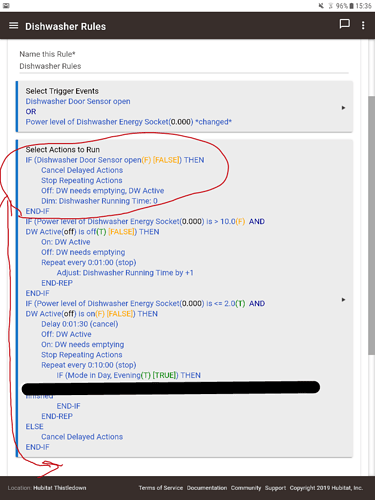Screen dimensions: 375x500
Task: Expand the Select Actions to Run arrow
Action: coord(343,300)
